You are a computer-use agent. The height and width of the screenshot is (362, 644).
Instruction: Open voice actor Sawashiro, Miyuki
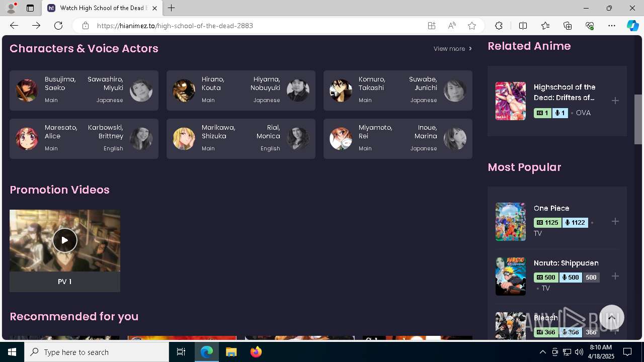click(x=105, y=83)
